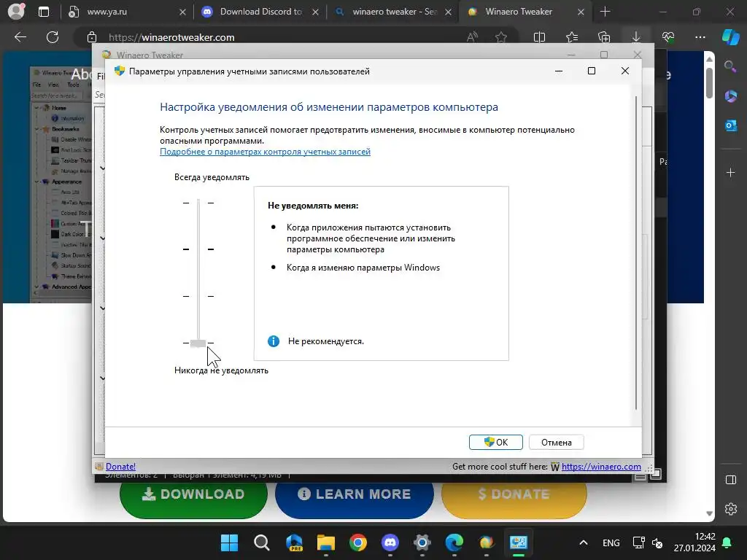Click the address bar URL winaerotweaker.com
Screen dimensions: 747x560
tap(171, 38)
